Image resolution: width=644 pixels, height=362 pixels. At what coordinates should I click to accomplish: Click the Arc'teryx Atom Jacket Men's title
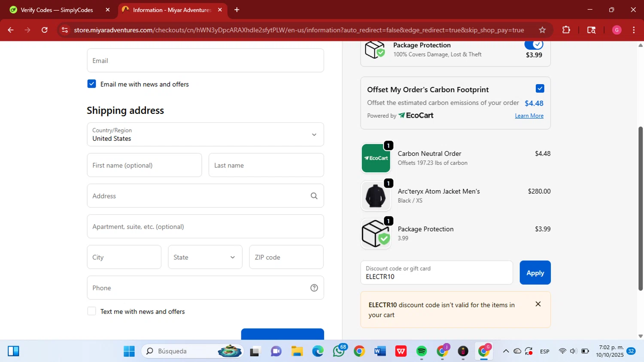(439, 192)
